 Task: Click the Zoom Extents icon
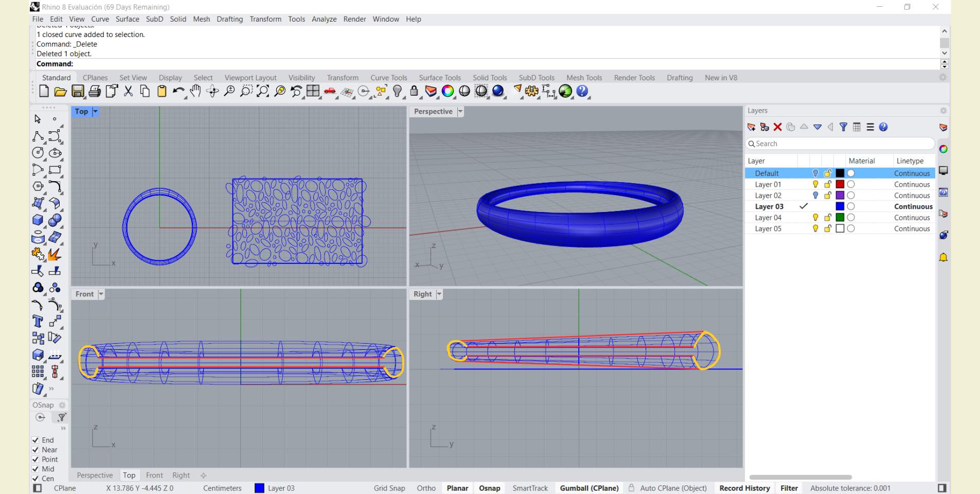coord(262,92)
